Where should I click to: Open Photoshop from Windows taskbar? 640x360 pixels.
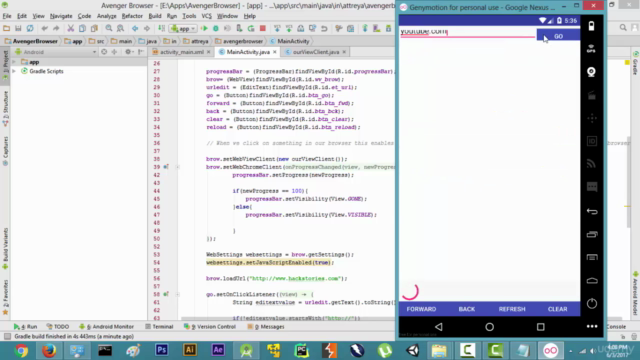162,350
